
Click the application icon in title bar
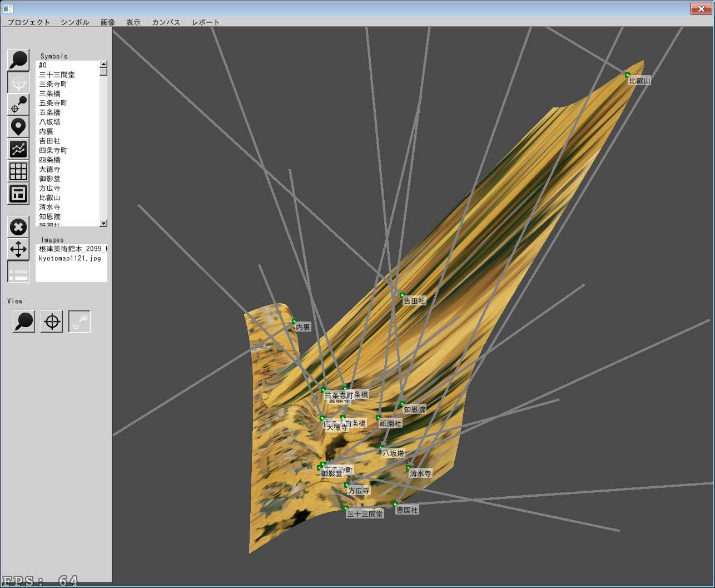[8, 8]
